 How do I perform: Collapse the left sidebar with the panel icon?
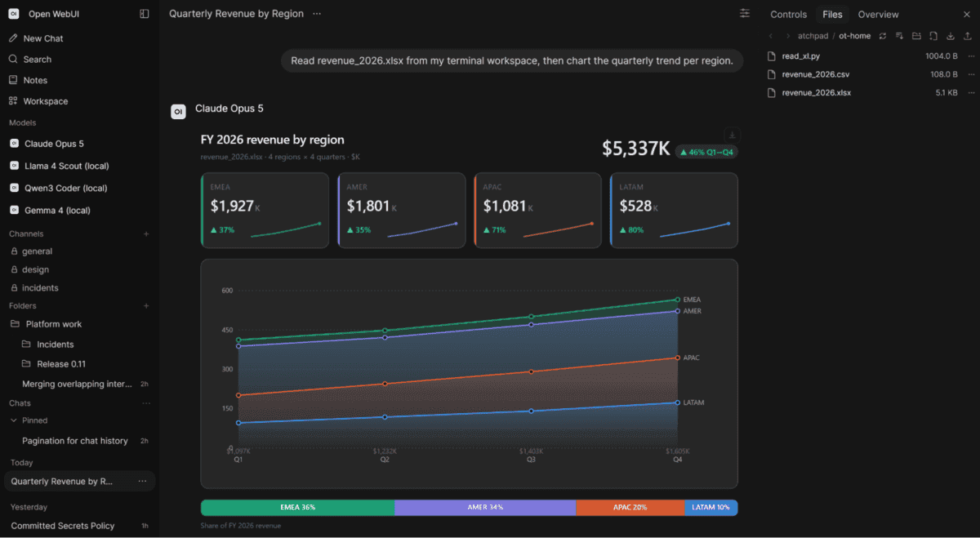[145, 14]
